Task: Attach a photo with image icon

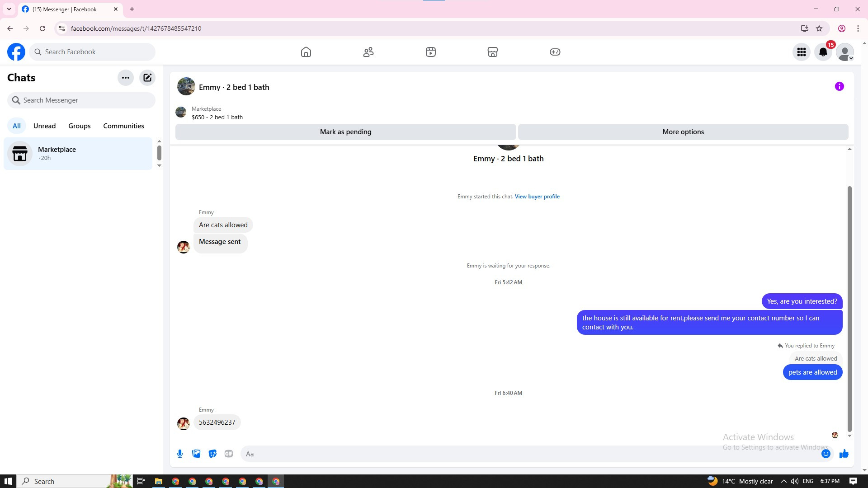Action: pos(196,454)
